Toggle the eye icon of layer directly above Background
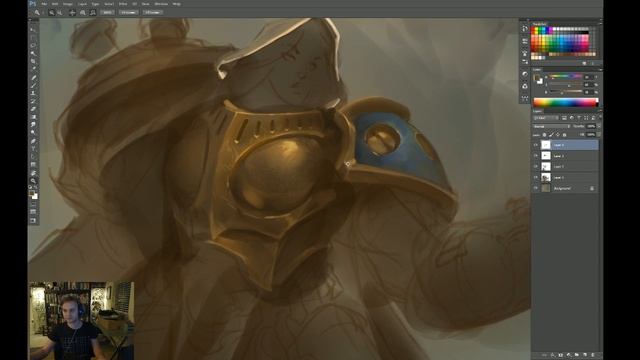640x360 pixels. pos(536,177)
